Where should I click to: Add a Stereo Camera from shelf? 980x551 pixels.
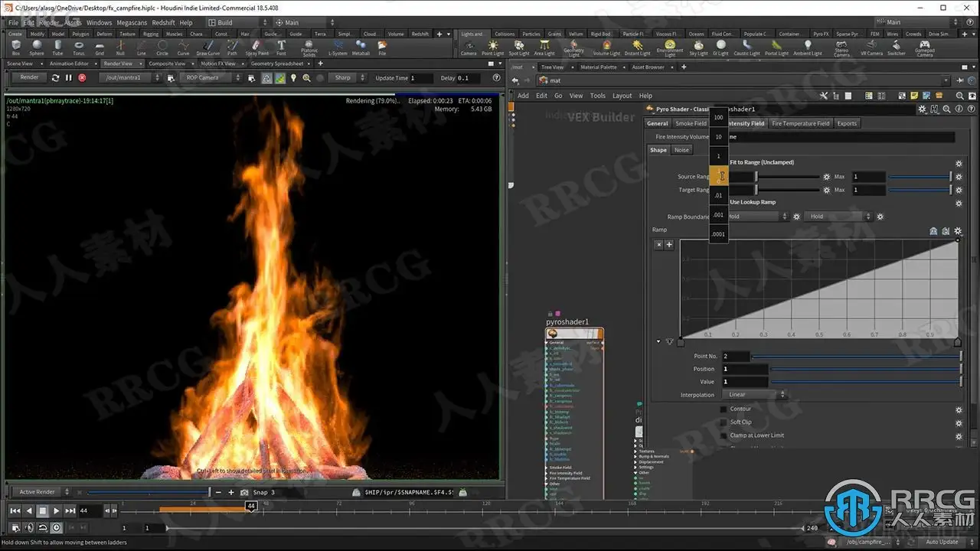(x=841, y=49)
